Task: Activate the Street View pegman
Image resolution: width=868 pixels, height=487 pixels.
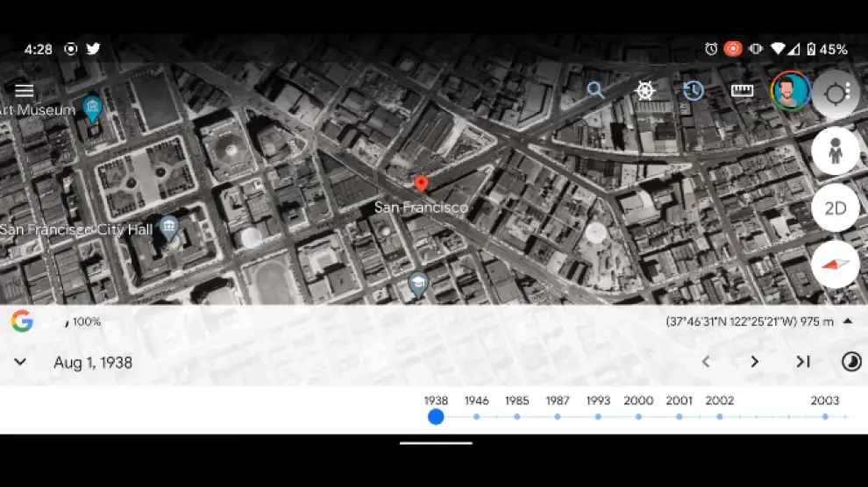Action: click(835, 152)
